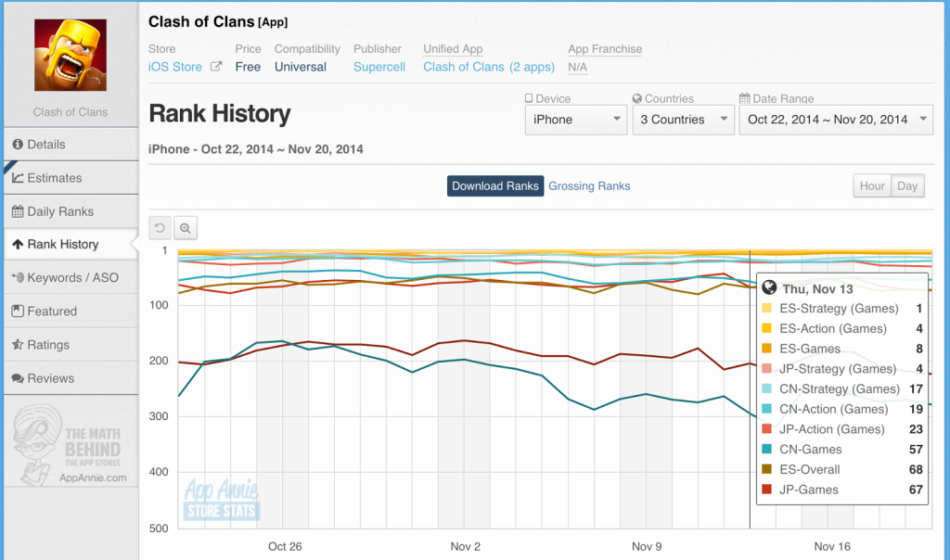Open Featured section in sidebar
The image size is (950, 560).
[71, 312]
